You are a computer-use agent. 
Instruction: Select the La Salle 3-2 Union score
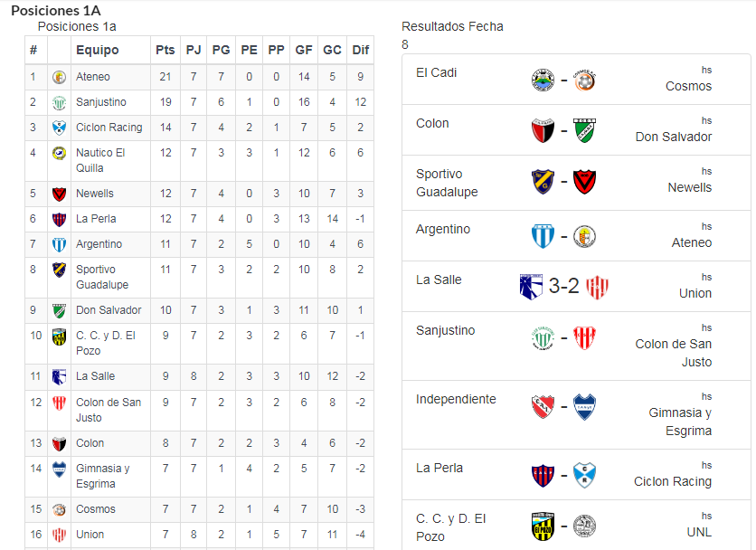[x=563, y=286]
